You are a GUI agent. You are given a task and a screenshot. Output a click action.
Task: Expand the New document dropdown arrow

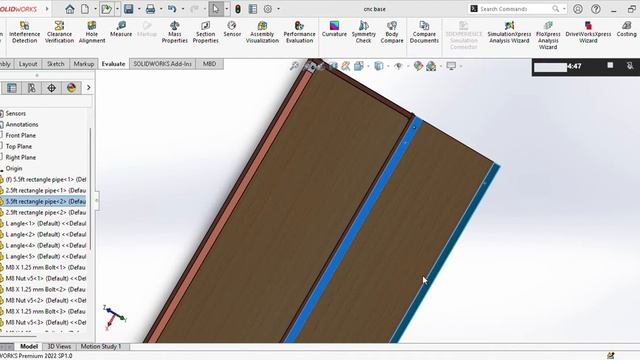coord(95,9)
